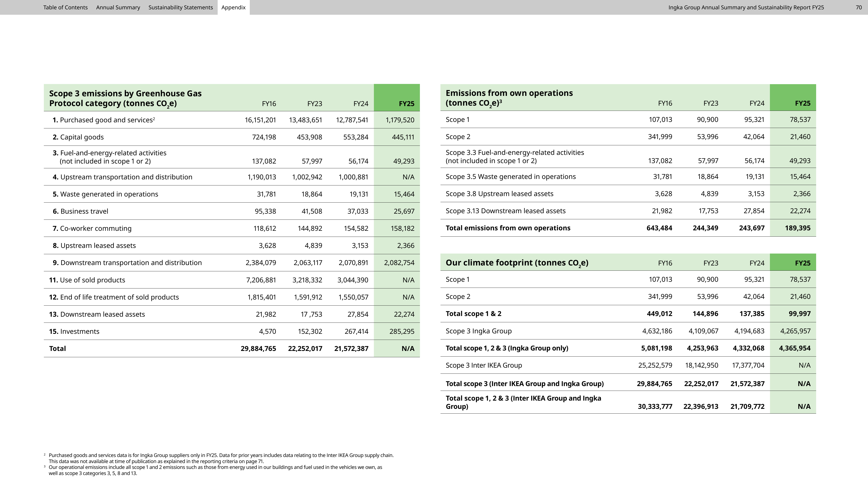
Task: Click footnote 2 about purchased goods and services
Action: tap(219, 458)
